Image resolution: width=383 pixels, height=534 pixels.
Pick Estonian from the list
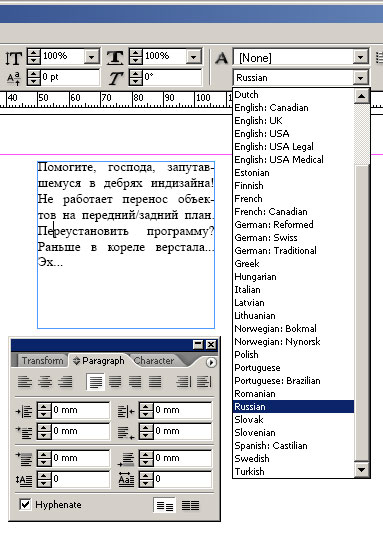click(x=293, y=173)
